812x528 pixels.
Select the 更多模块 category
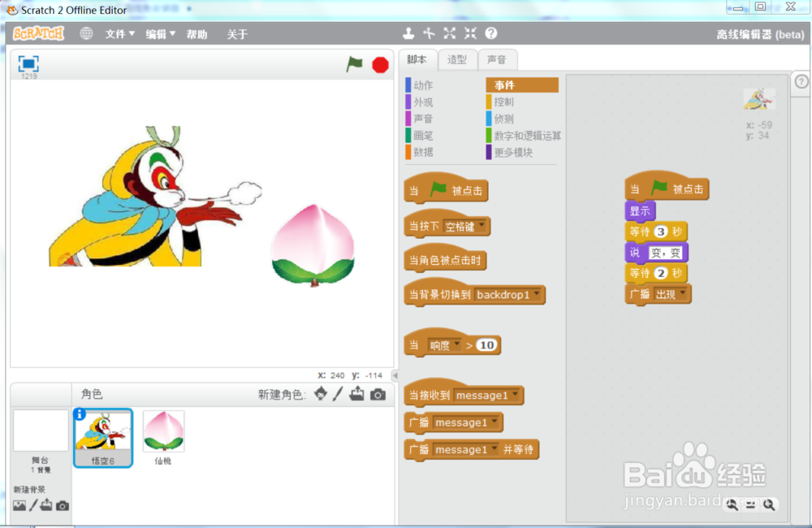click(509, 153)
